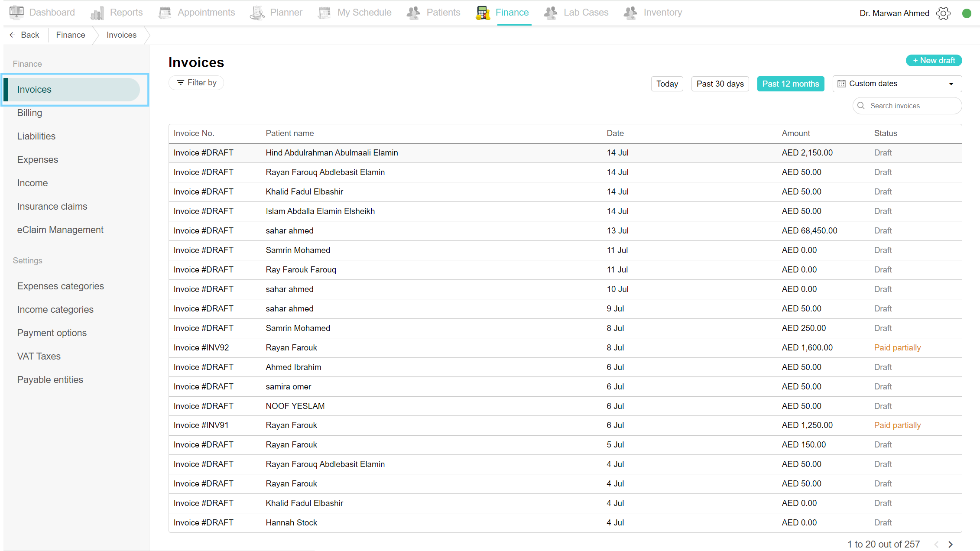Open Expenses categories settings
Image resolution: width=980 pixels, height=551 pixels.
[61, 286]
